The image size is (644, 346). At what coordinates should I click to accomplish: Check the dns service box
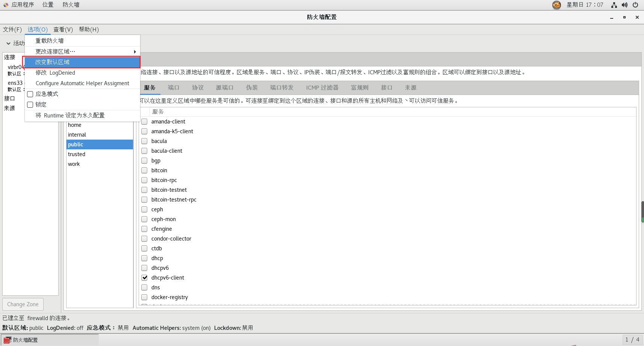click(x=144, y=287)
